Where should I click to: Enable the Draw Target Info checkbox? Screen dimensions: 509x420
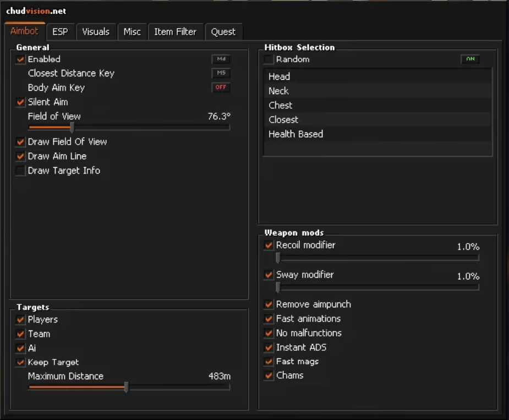pyautogui.click(x=21, y=171)
